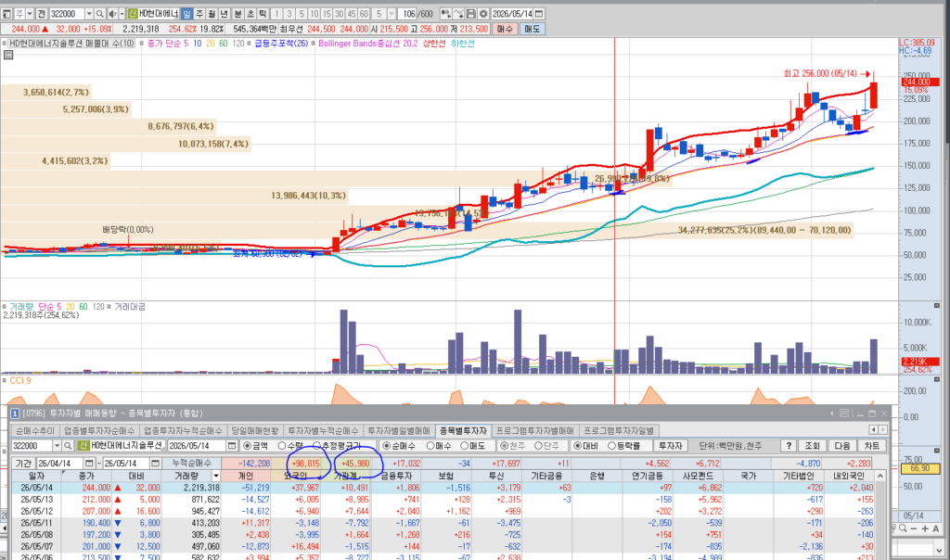The height and width of the screenshot is (560, 950).
Task: Open the calendar picker next to 2026/05/14
Action: pos(539,13)
